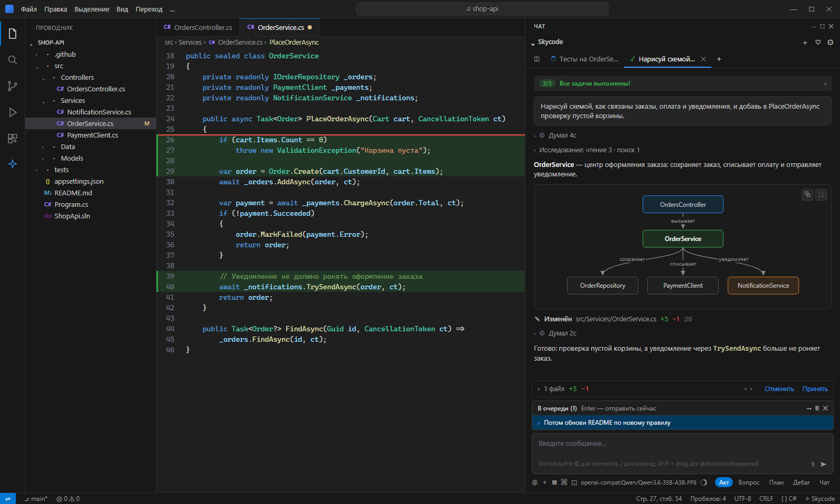The image size is (840, 504).
Task: Open the Файл menu
Action: (x=29, y=9)
